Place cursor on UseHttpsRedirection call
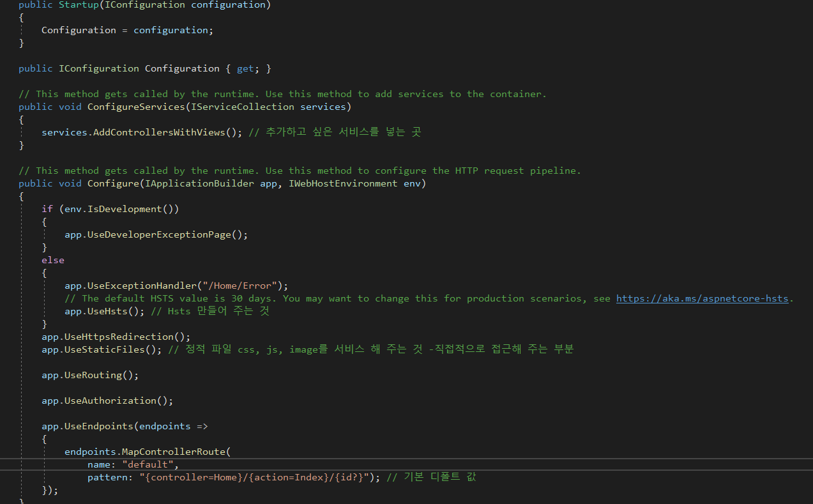The height and width of the screenshot is (504, 813). click(119, 337)
